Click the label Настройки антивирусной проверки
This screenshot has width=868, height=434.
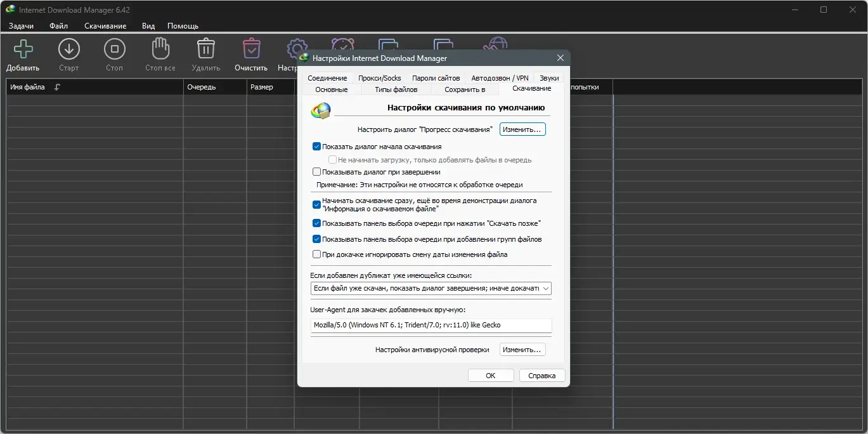pos(432,350)
